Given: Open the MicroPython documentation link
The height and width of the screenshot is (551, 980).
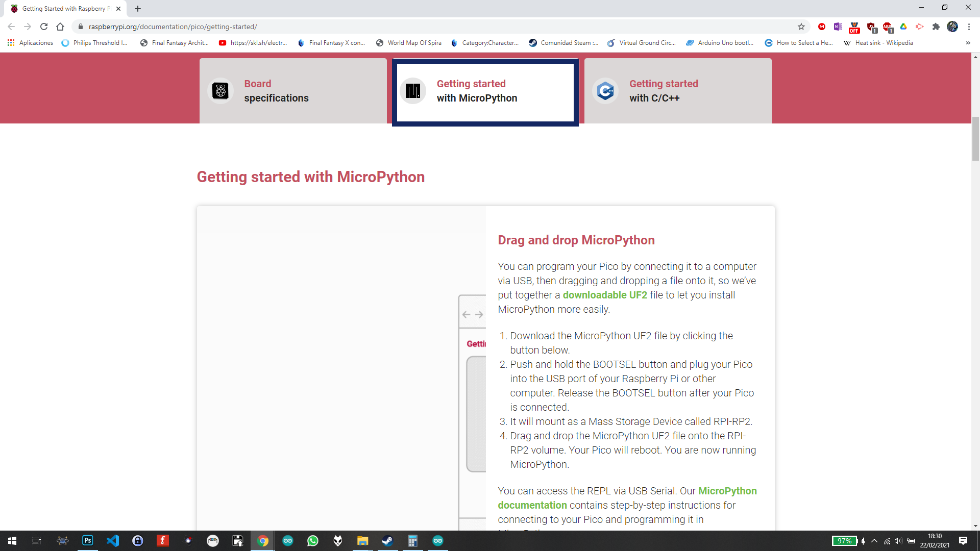Looking at the screenshot, I should tap(628, 498).
